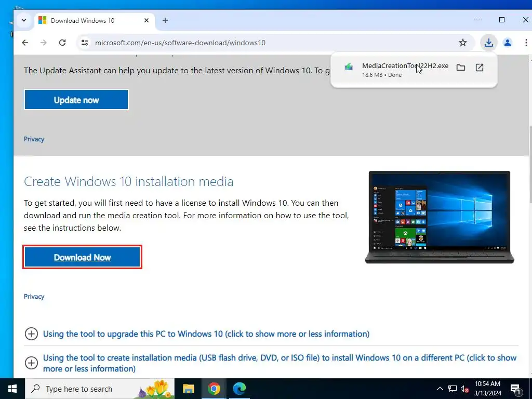Click the plus icon beside create installation media
Viewport: 532px width, 399px height.
click(31, 363)
